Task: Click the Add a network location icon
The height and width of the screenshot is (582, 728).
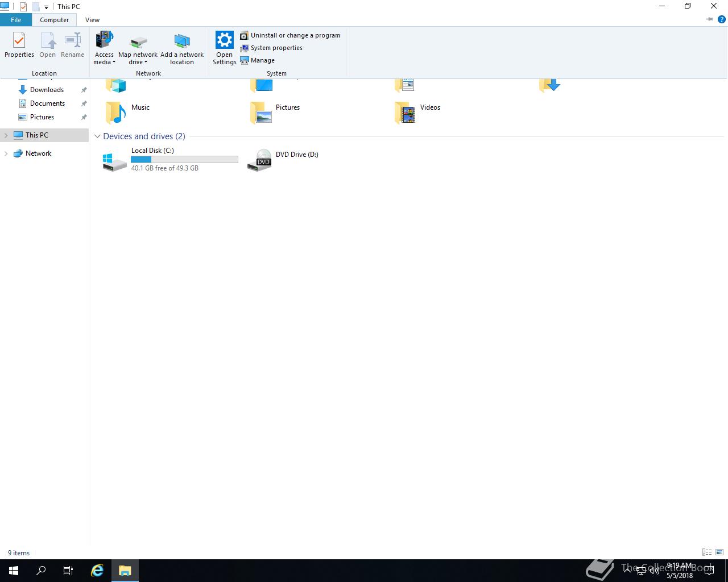Action: click(x=182, y=41)
